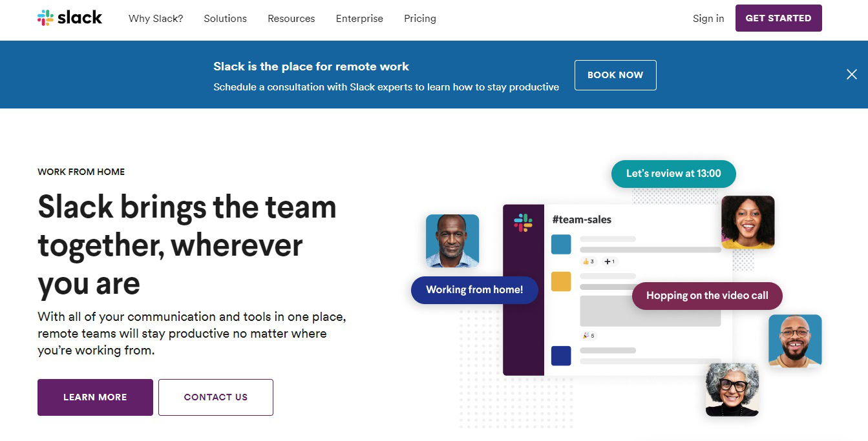
Task: Click the Slack logo in mockup sidebar
Action: [523, 223]
